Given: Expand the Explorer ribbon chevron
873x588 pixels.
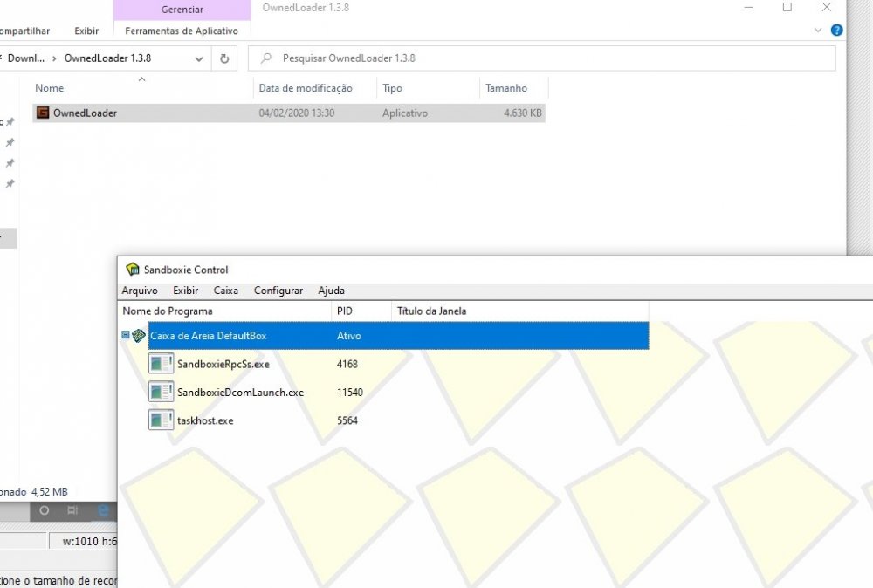Looking at the screenshot, I should pyautogui.click(x=818, y=30).
